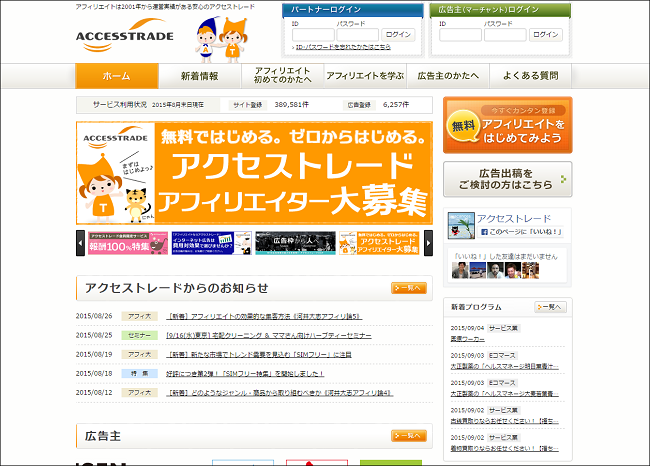The image size is (650, 466).
Task: Click 一覧へ button in 広告主 section
Action: point(409,436)
